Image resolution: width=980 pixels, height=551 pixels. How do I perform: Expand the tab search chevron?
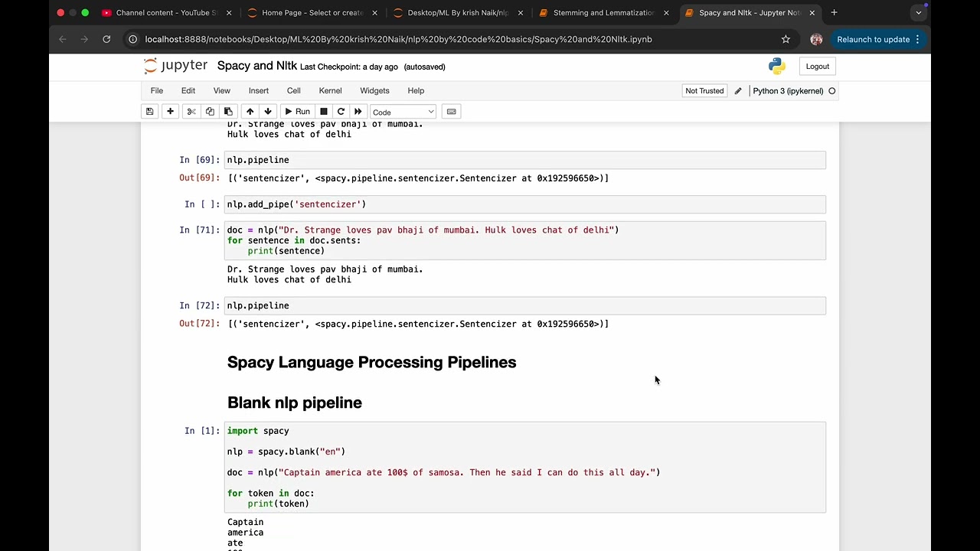click(x=919, y=12)
